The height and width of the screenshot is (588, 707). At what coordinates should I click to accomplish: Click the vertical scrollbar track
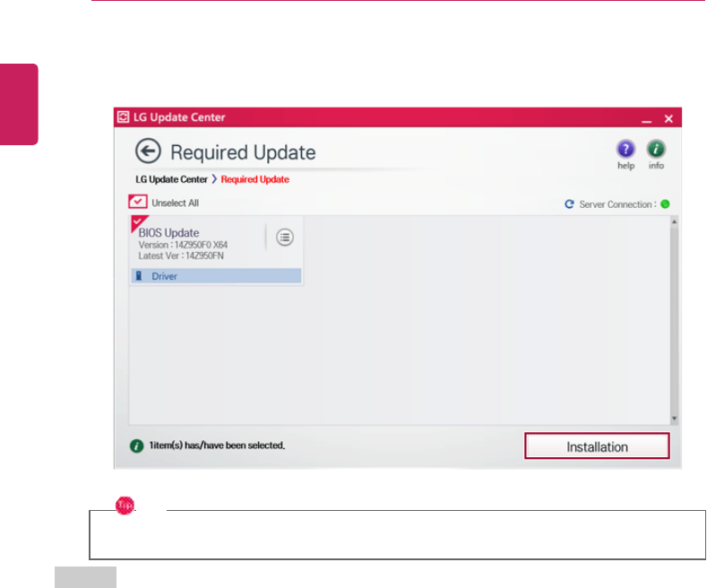pos(674,320)
